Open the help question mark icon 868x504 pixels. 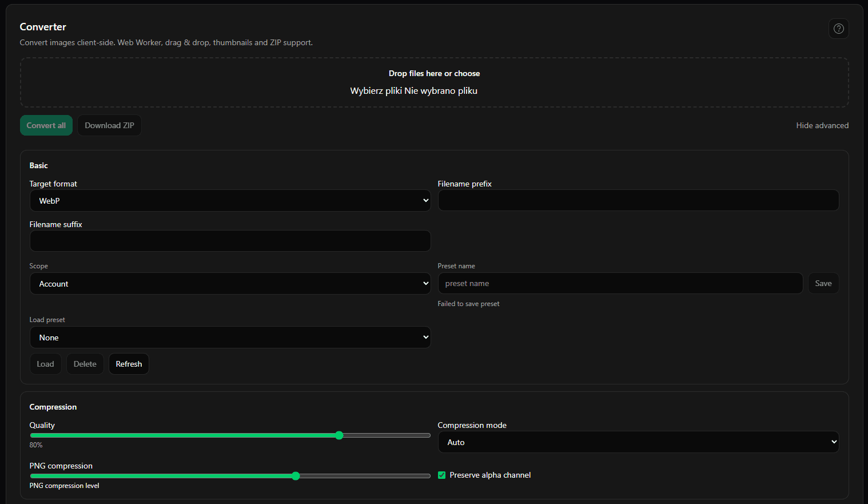(x=838, y=29)
